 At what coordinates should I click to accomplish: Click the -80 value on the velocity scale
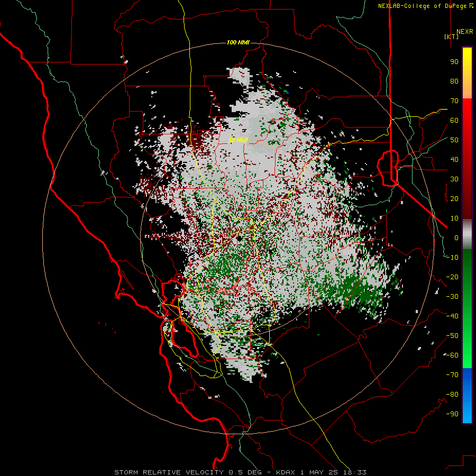[452, 395]
